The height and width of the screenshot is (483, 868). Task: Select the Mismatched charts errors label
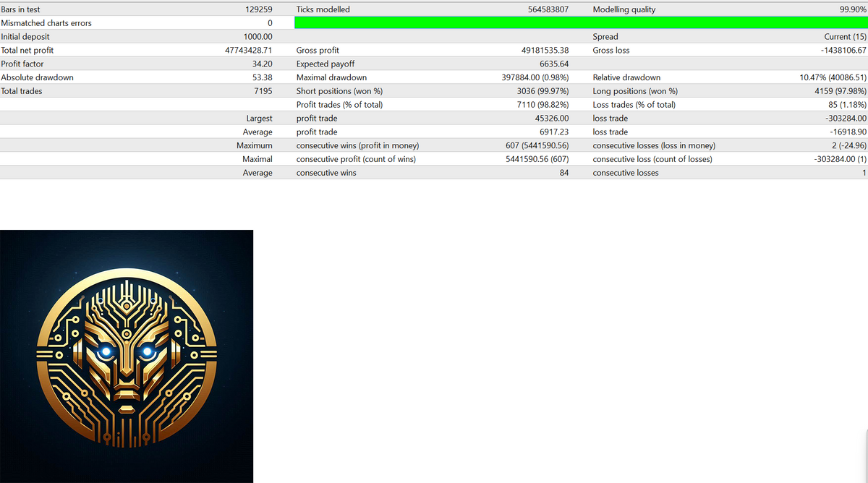pyautogui.click(x=46, y=23)
